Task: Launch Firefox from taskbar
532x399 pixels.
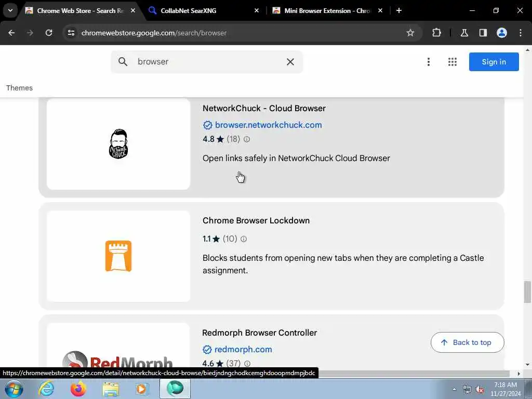Action: pos(78,389)
